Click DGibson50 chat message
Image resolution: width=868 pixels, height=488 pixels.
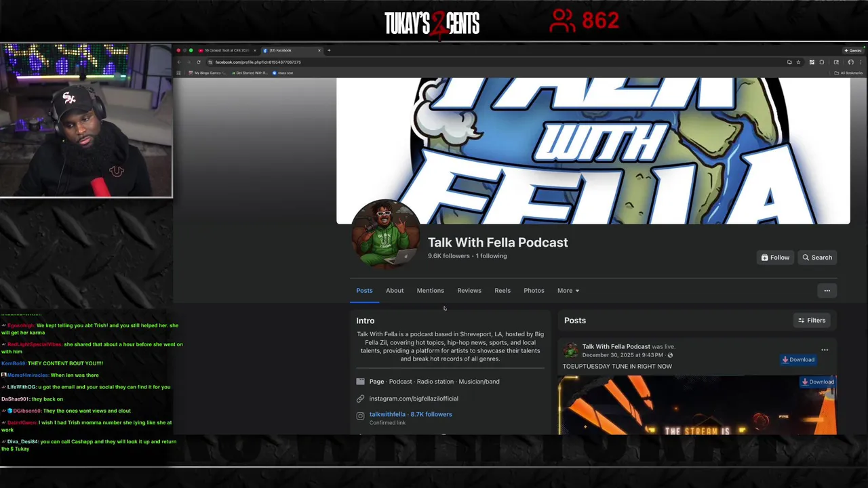point(66,411)
